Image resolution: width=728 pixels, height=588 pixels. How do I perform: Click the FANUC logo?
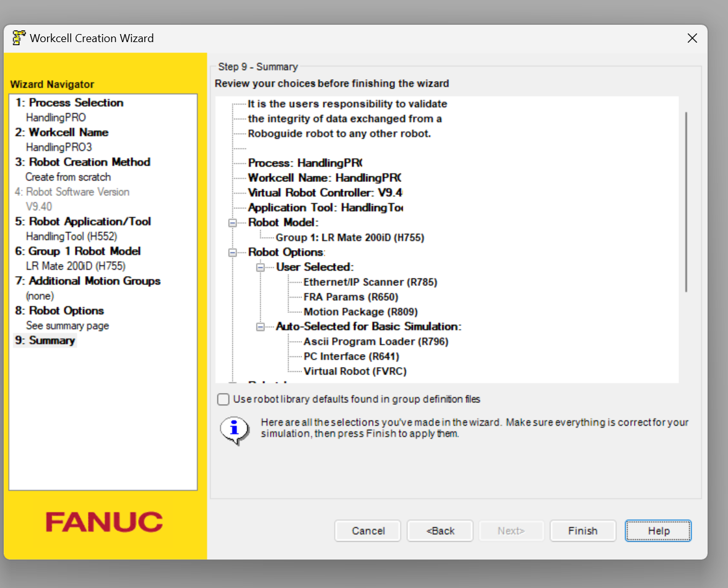pos(105,522)
